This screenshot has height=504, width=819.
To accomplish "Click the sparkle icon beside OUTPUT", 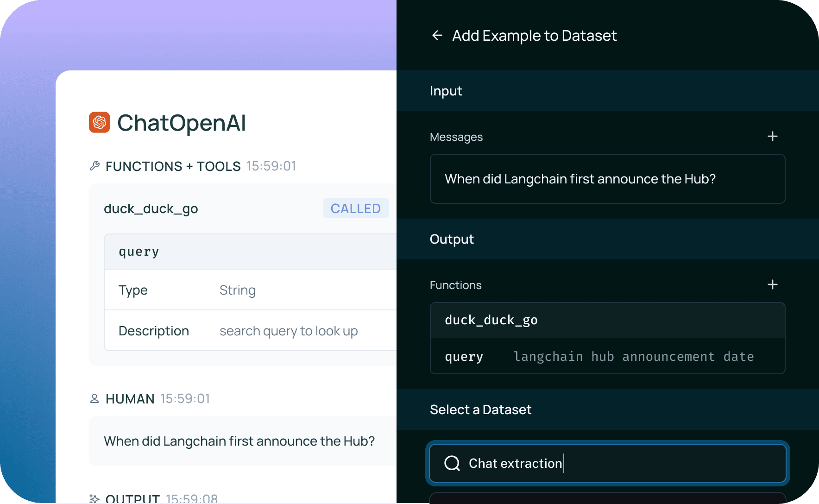I will tap(94, 498).
